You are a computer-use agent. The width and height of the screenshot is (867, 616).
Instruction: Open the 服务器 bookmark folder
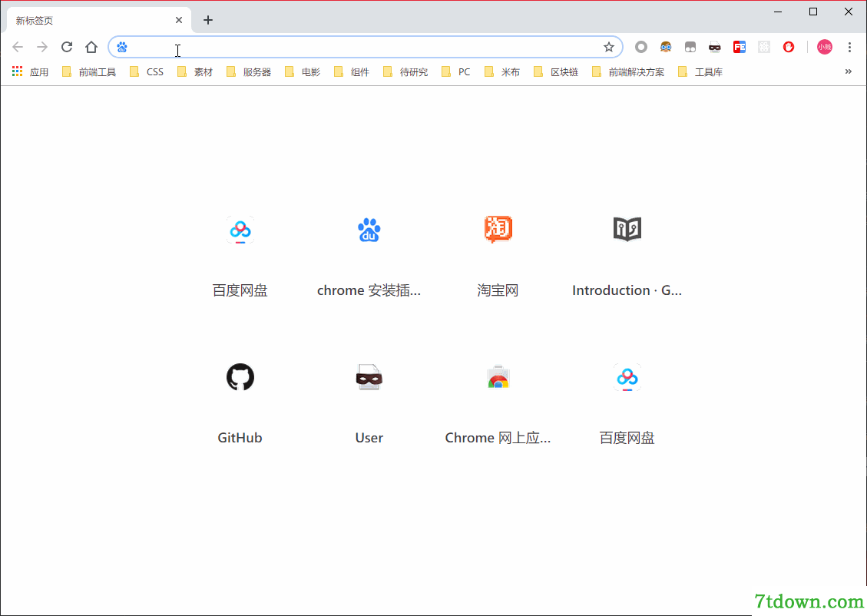[249, 72]
